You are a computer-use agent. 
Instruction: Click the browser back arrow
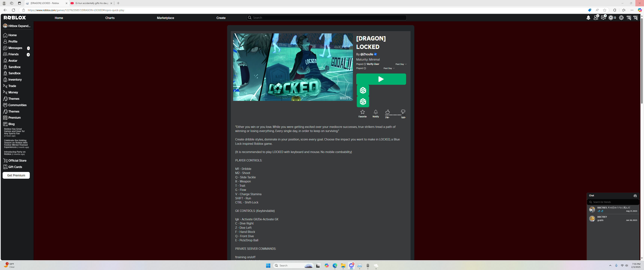5,10
